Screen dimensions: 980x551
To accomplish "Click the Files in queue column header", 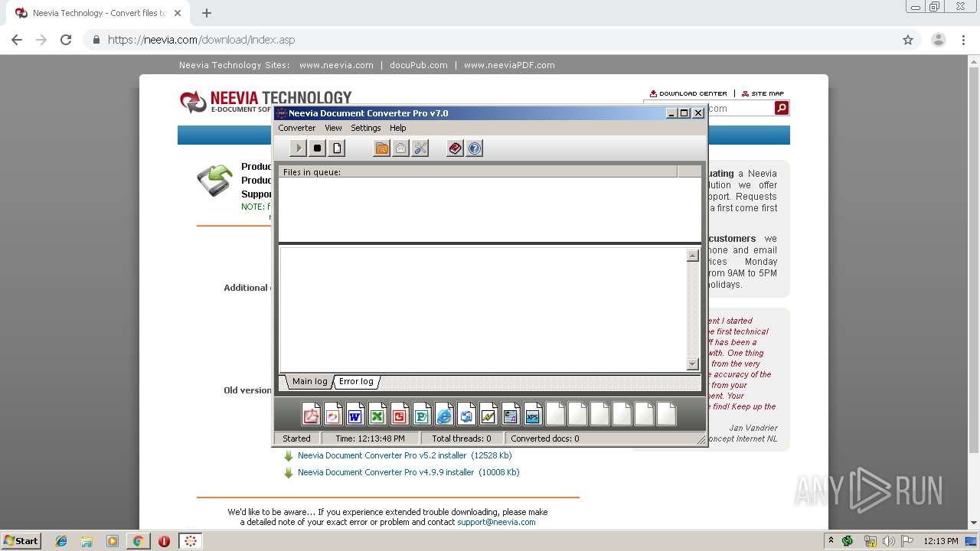I will point(478,172).
